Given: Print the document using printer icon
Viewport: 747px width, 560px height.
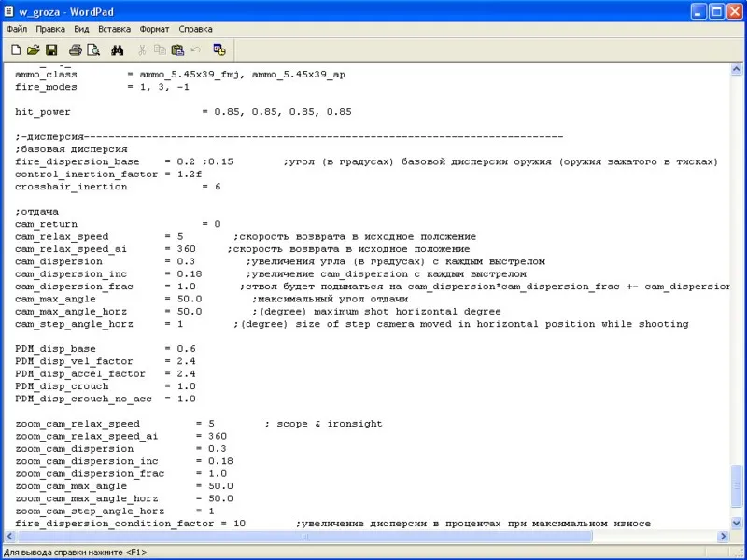Looking at the screenshot, I should 75,49.
